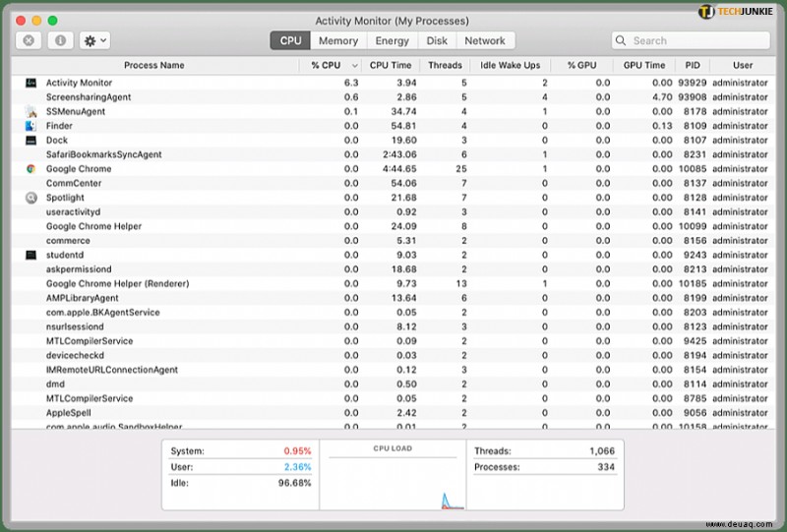Click into the Search field
Screen dimensions: 787x532
coord(691,40)
